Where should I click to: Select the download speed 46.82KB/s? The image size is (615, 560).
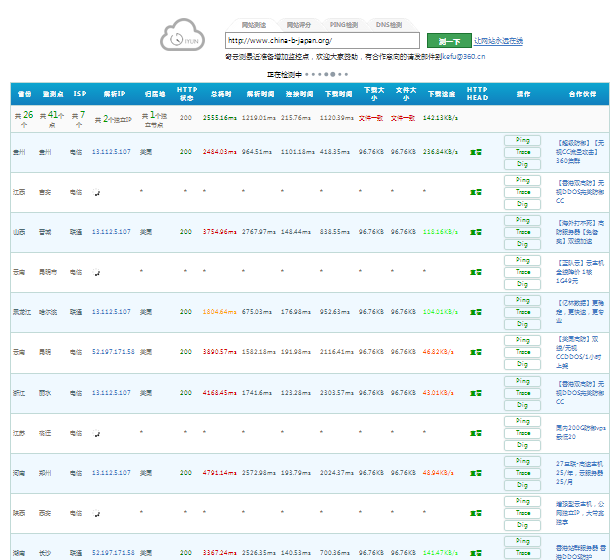pos(438,352)
